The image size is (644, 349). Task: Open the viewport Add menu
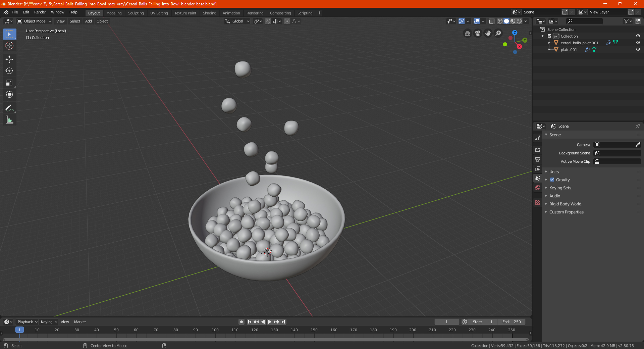click(88, 21)
